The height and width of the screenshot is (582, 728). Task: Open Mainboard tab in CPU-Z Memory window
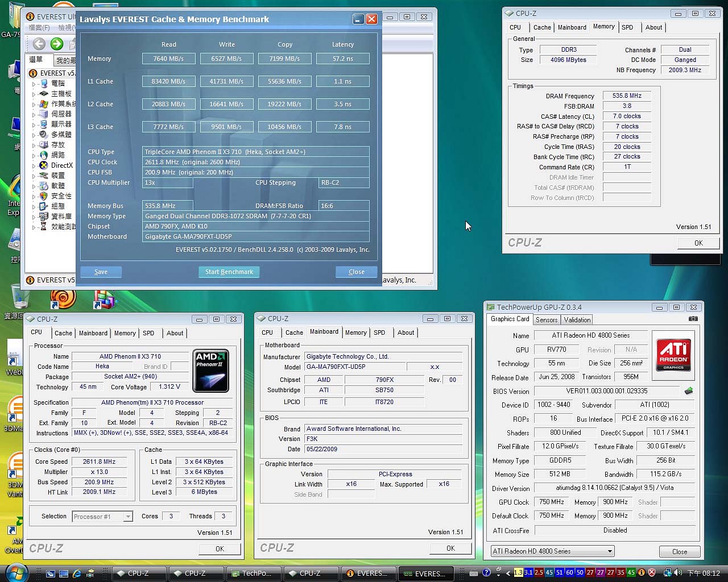tap(572, 27)
